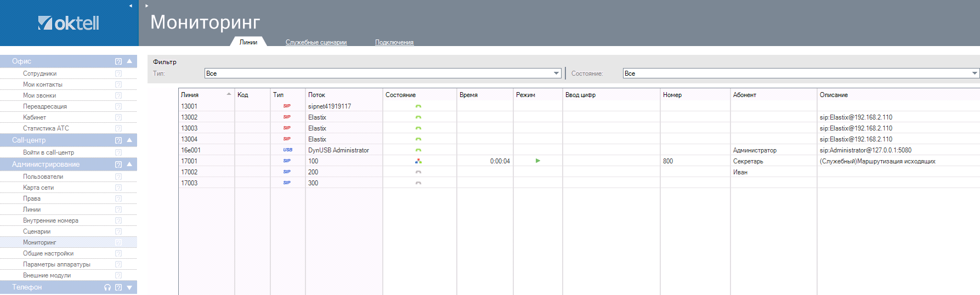This screenshot has height=295, width=980.
Task: Open the help icon in the Офис header
Action: coord(118,61)
